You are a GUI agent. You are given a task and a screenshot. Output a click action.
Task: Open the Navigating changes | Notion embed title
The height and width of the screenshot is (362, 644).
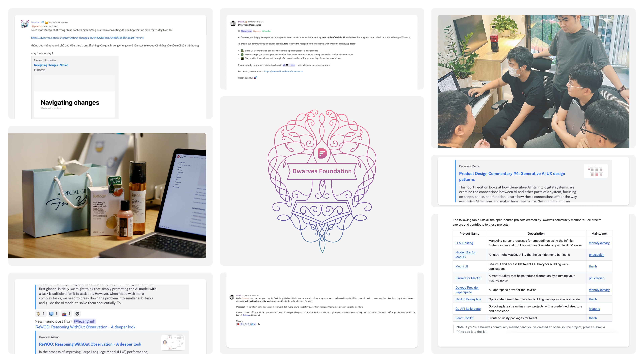point(51,65)
